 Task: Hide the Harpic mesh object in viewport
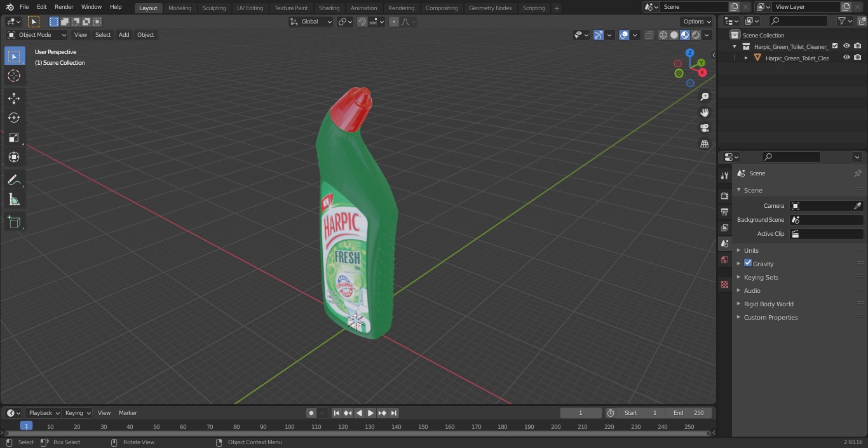[x=846, y=57]
